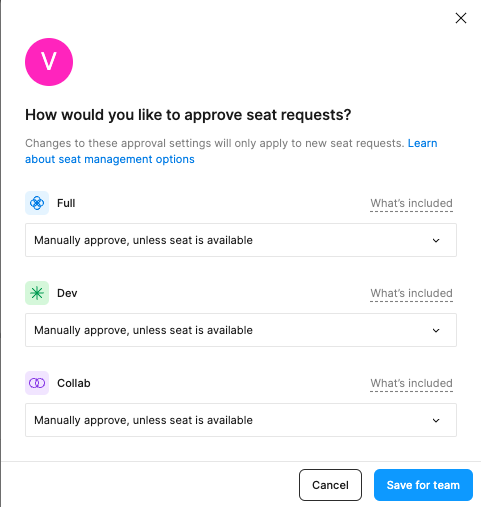The height and width of the screenshot is (507, 481).
Task: Show what's included for Full seat
Action: 411,203
